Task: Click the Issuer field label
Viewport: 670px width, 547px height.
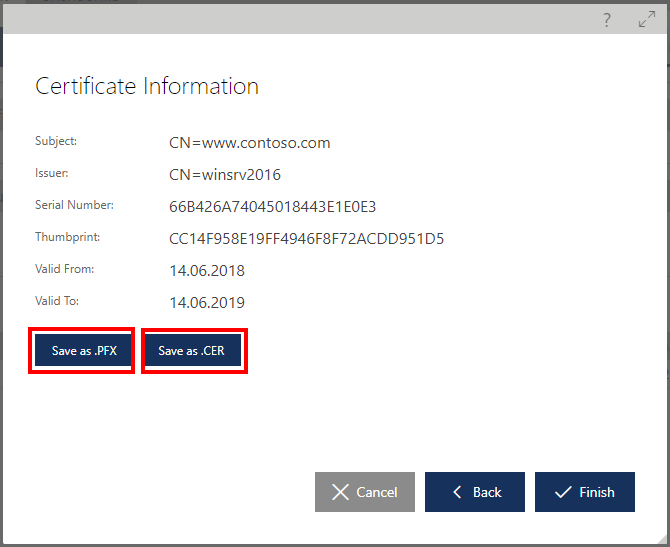Action: [52, 174]
